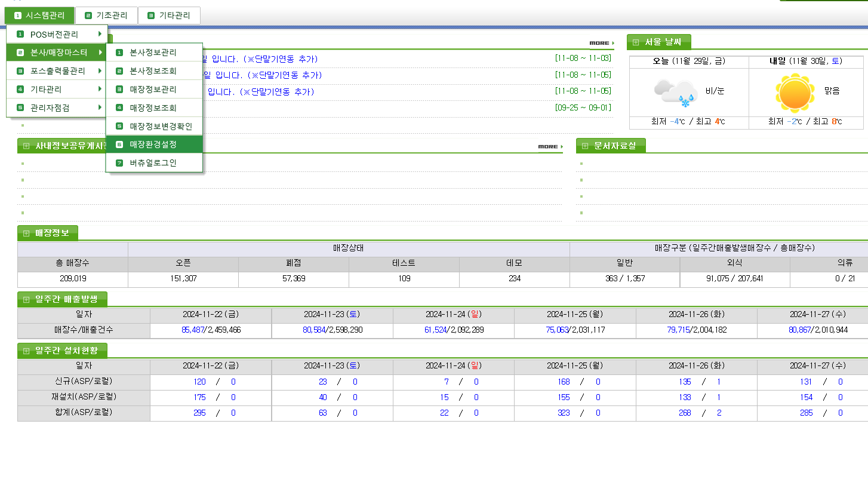Click the plus icon beside 매장정보 header
Image resolution: width=868 pixels, height=504 pixels.
coord(26,233)
